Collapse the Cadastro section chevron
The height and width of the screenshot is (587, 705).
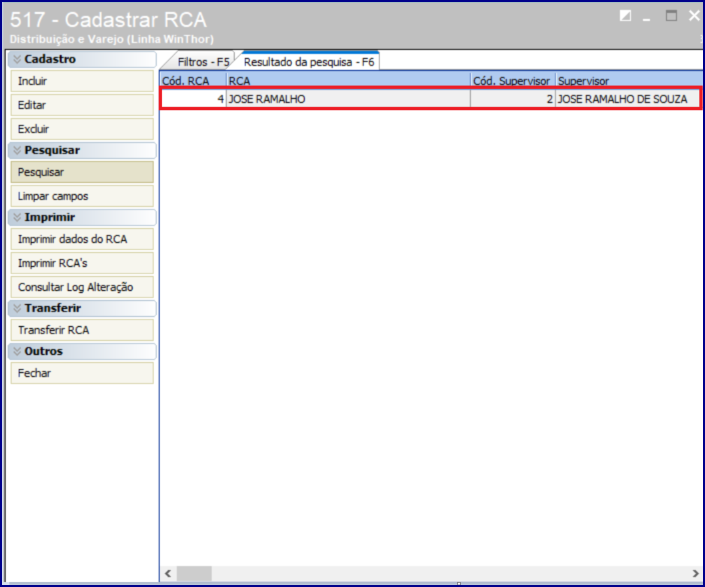17,59
